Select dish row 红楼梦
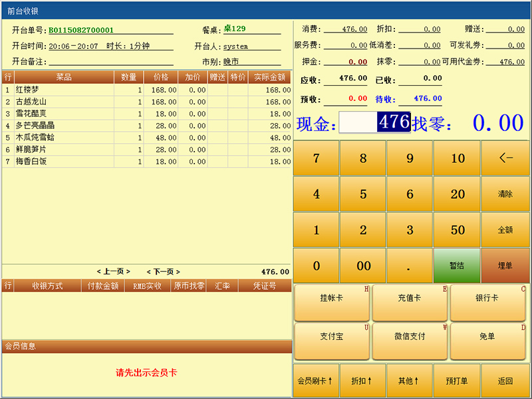This screenshot has width=532, height=399. pos(146,90)
